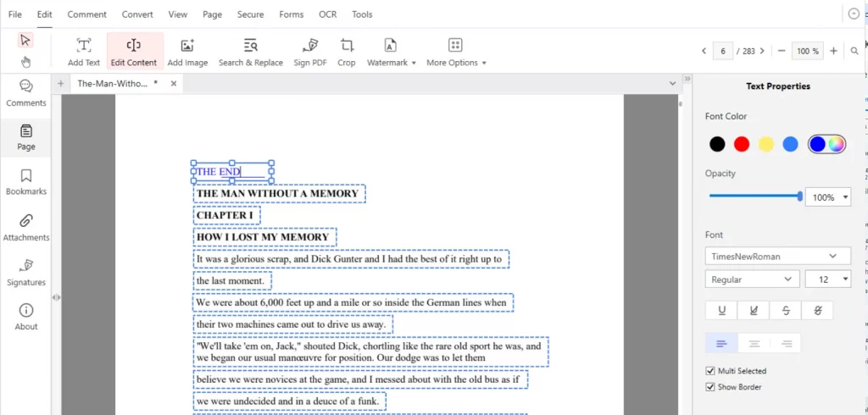Toggle remove strikethrough formatting
Image resolution: width=868 pixels, height=415 pixels.
pyautogui.click(x=818, y=311)
